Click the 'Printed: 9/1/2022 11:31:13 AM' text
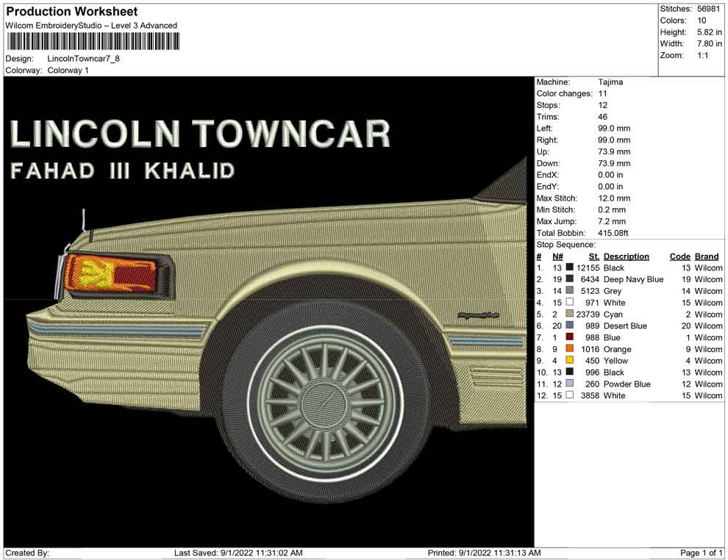728x560 pixels. 485,553
